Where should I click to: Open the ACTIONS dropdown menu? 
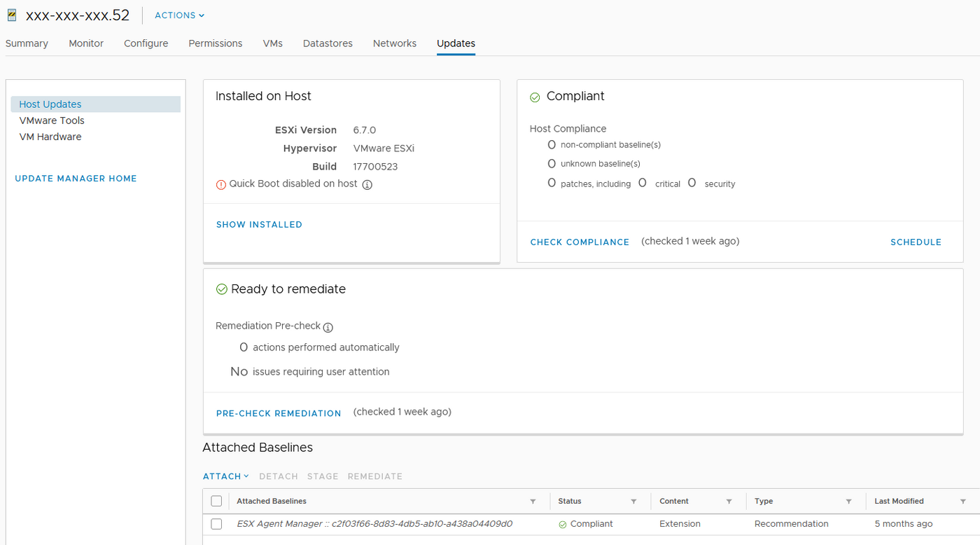179,15
